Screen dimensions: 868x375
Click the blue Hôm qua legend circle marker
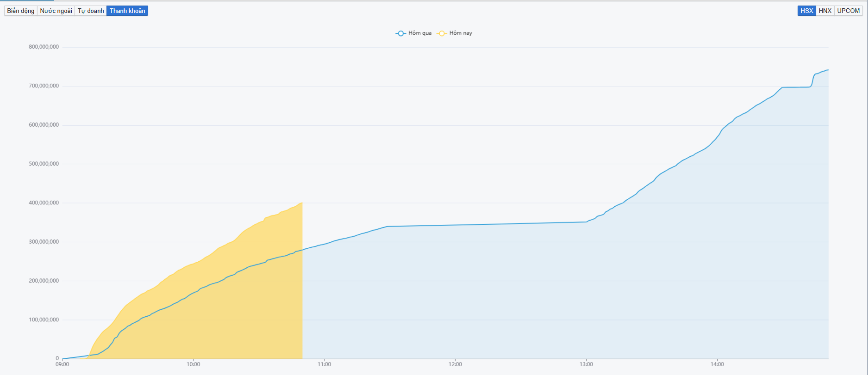click(400, 33)
